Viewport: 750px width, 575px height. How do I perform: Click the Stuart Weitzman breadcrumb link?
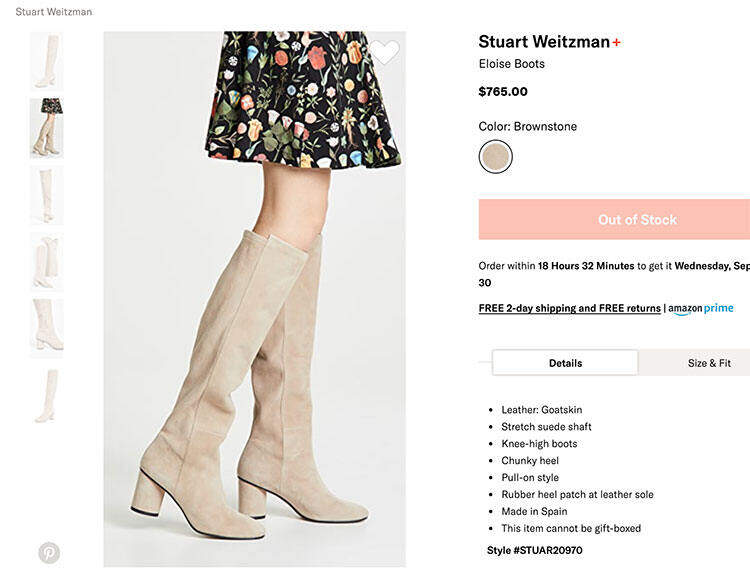54,12
